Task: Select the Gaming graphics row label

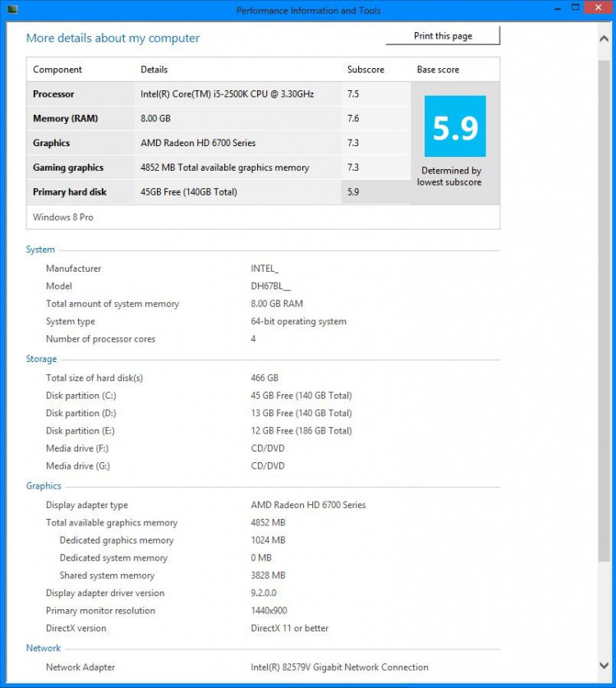Action: click(68, 167)
